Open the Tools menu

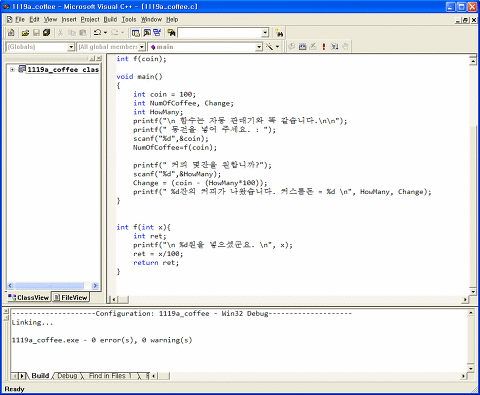(x=129, y=20)
